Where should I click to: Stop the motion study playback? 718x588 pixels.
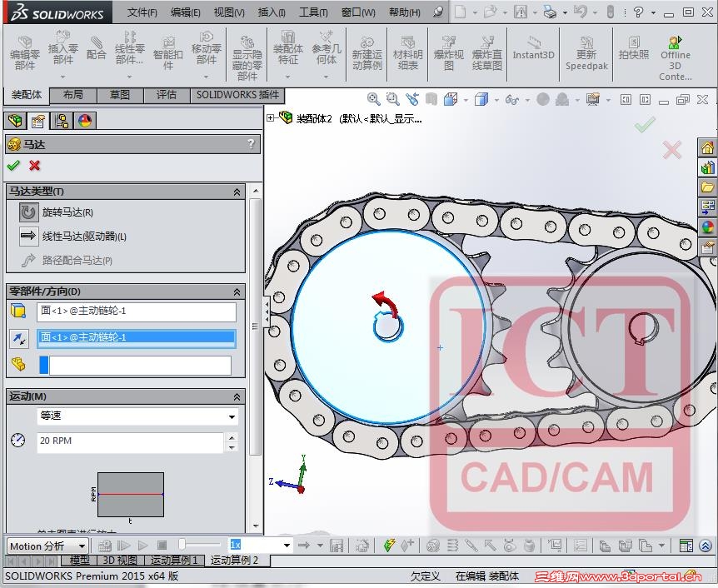click(162, 545)
